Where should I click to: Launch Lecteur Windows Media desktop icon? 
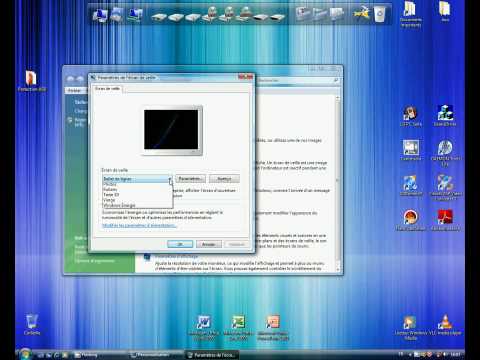[410, 328]
